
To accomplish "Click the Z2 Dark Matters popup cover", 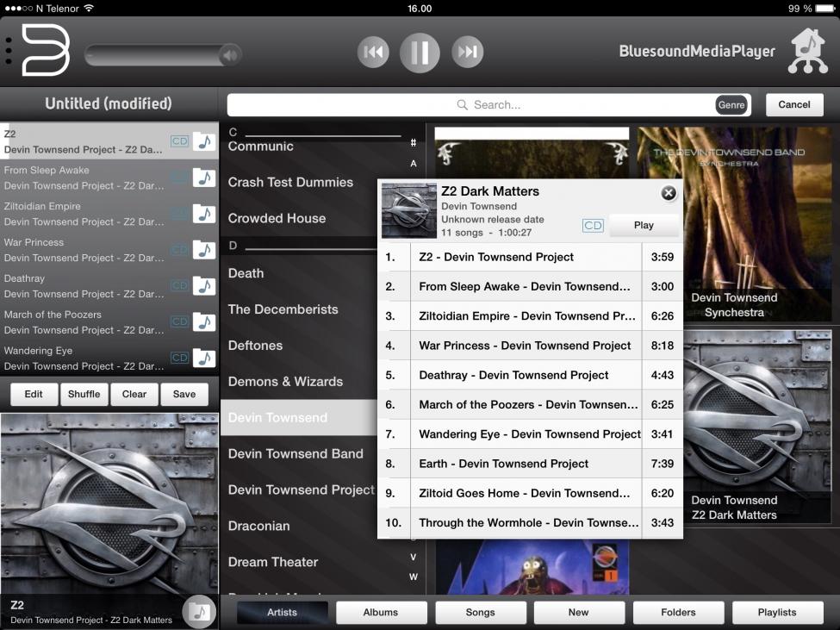I will pos(408,210).
